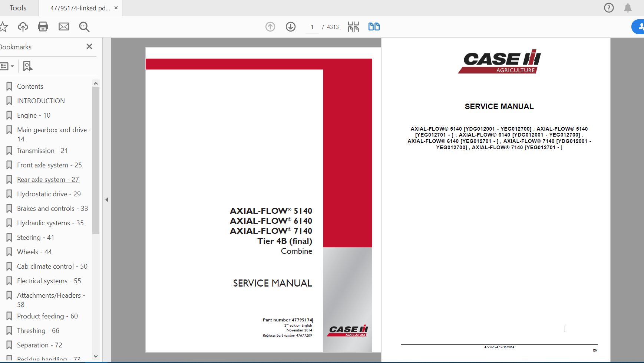
Task: Click bookmark icon beside Transmission - 21
Action: 9,151
